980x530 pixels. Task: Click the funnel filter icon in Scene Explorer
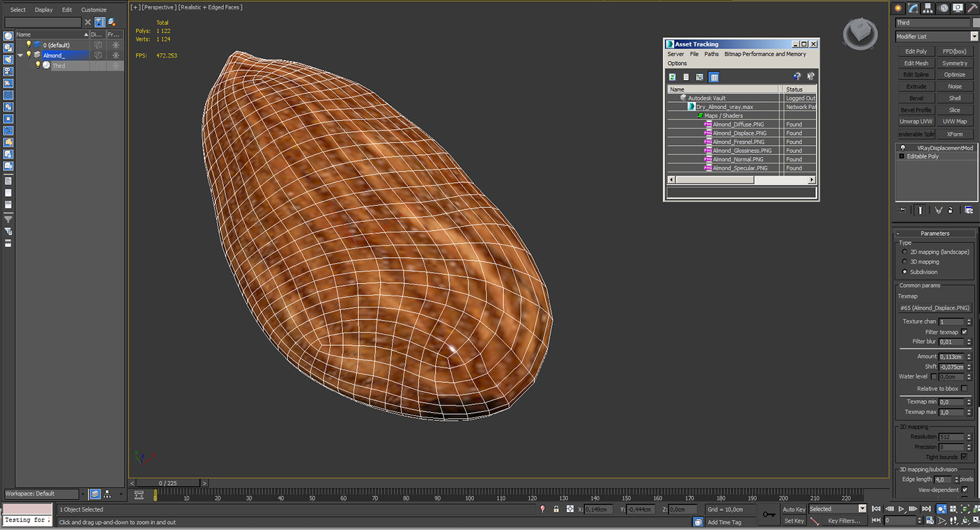[x=9, y=219]
